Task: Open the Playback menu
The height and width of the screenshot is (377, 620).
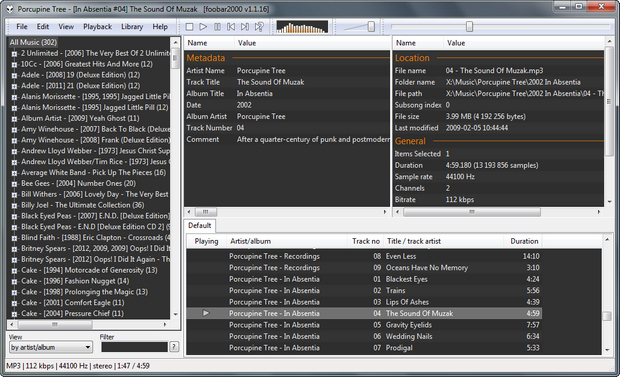Action: click(97, 27)
